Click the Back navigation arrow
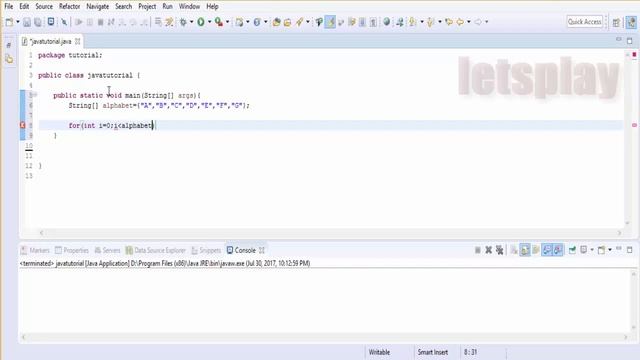This screenshot has height=360, width=640. pyautogui.click(x=460, y=22)
